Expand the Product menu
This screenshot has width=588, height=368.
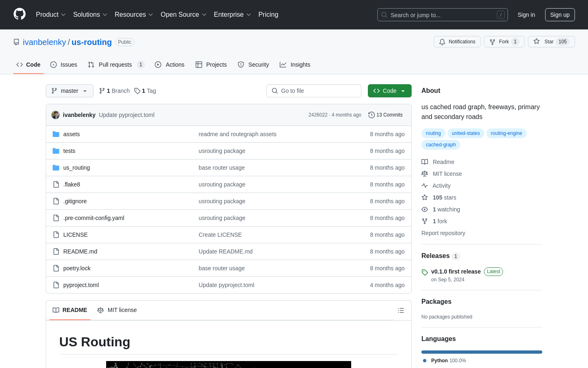51,15
